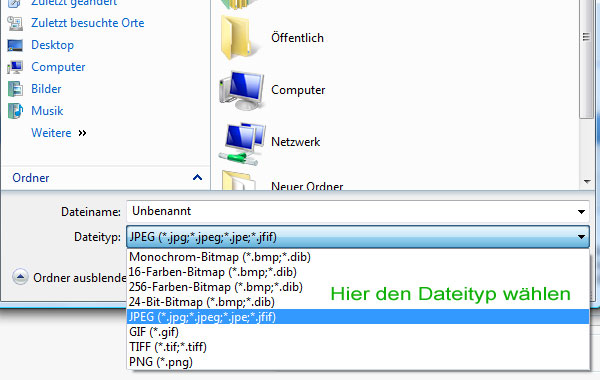Viewport: 600px width, 380px height.
Task: Choose 16-Farben-Bitmap file type
Action: tap(358, 272)
